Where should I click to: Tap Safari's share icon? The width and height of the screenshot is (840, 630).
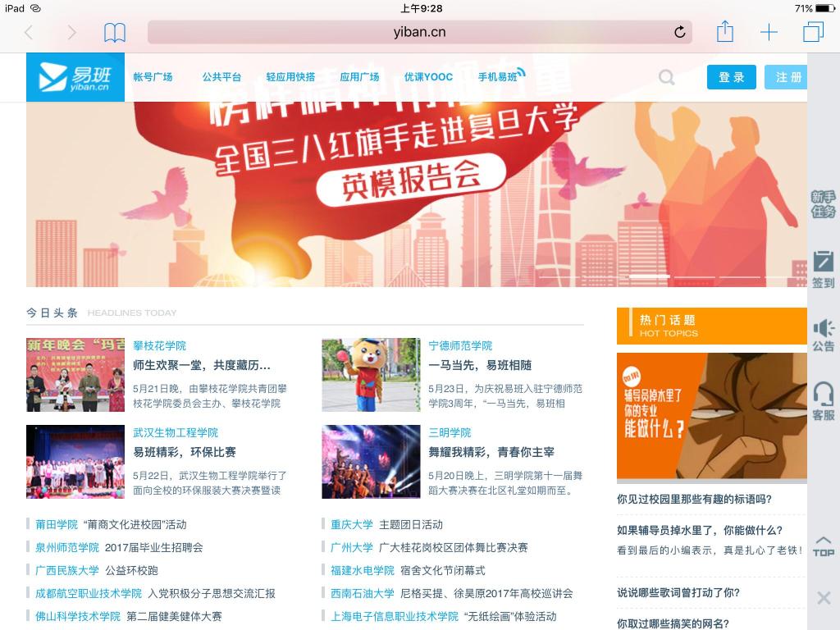click(x=724, y=32)
